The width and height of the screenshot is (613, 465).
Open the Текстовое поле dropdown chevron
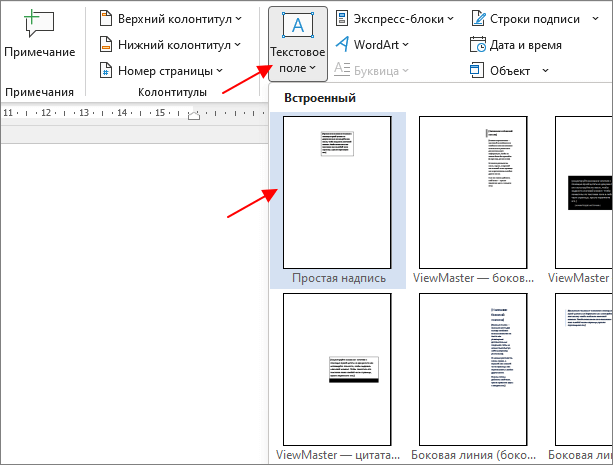[312, 68]
